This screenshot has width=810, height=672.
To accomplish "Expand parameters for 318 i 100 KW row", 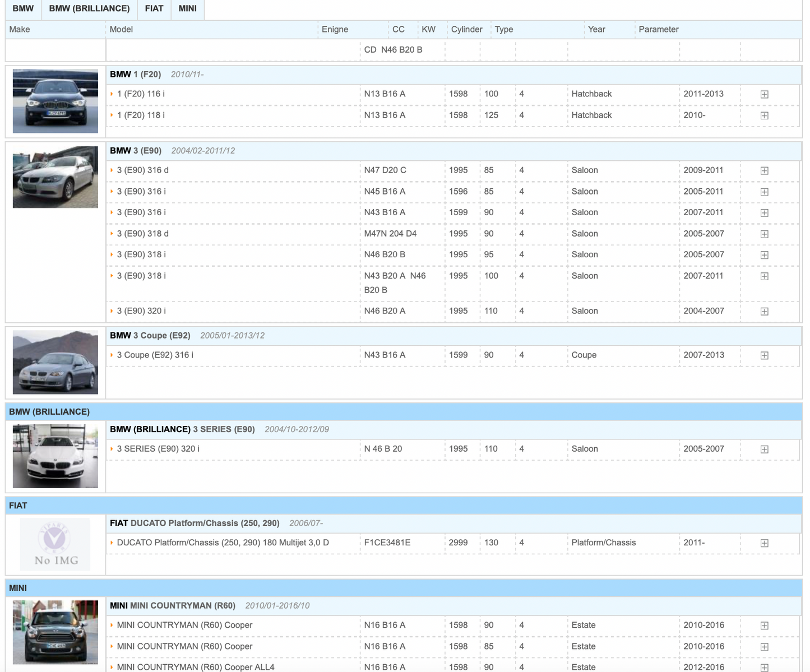I will tap(764, 276).
